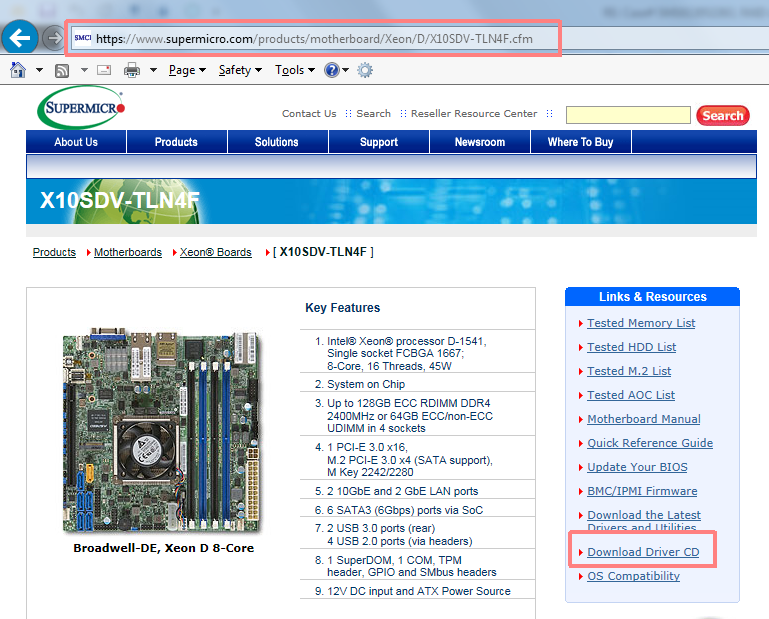Image resolution: width=769 pixels, height=619 pixels.
Task: Click the Read mail icon
Action: 104,70
